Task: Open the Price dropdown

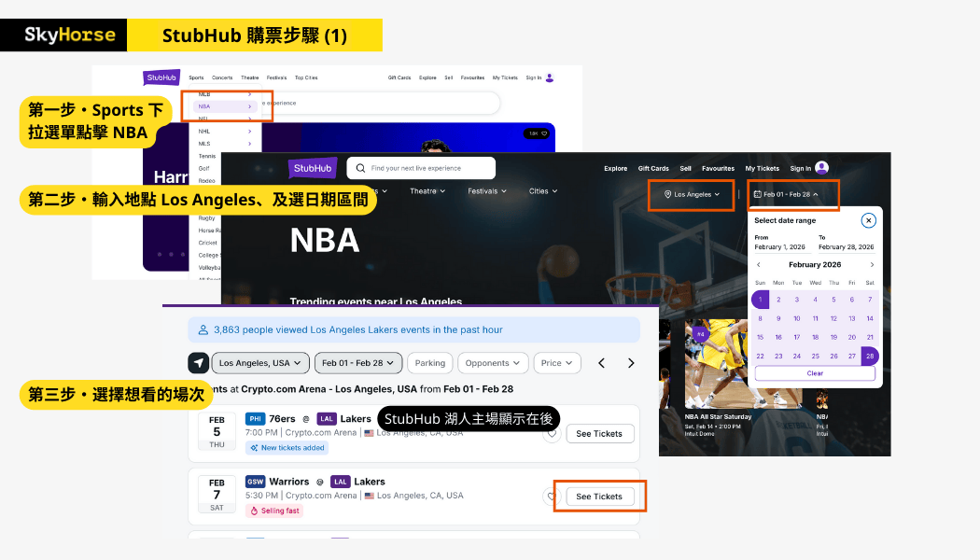Action: 557,363
